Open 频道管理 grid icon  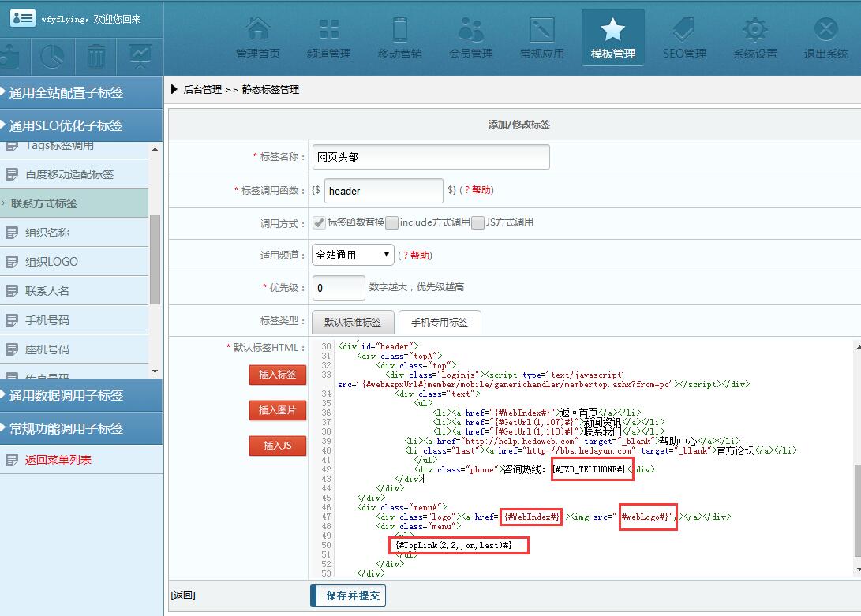point(328,30)
